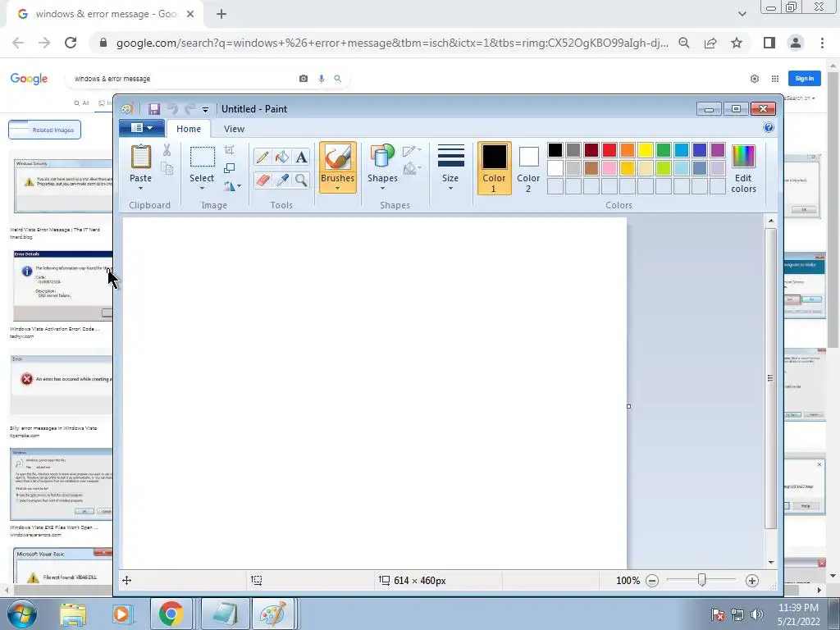Click Redo arrow in Paint quick access

point(189,109)
